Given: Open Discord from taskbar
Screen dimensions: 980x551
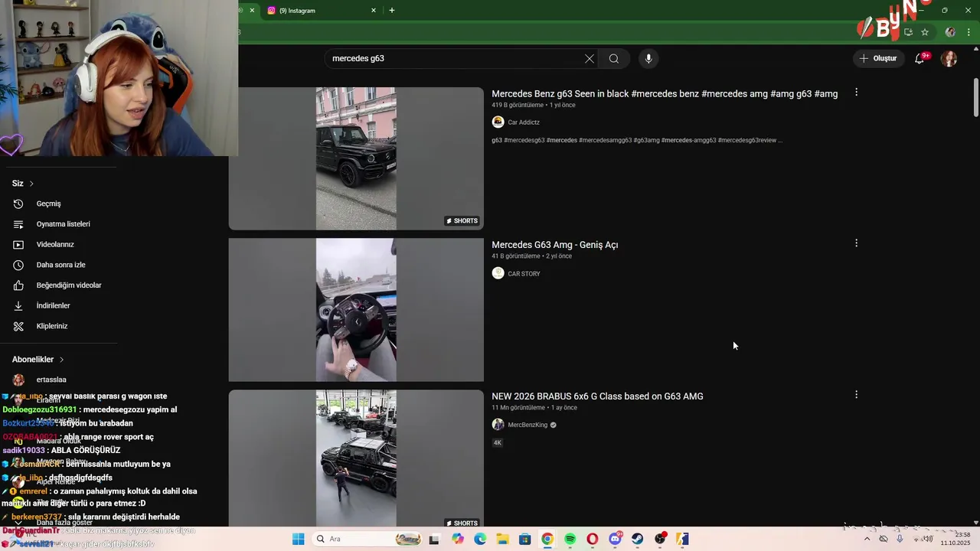Looking at the screenshot, I should (615, 540).
